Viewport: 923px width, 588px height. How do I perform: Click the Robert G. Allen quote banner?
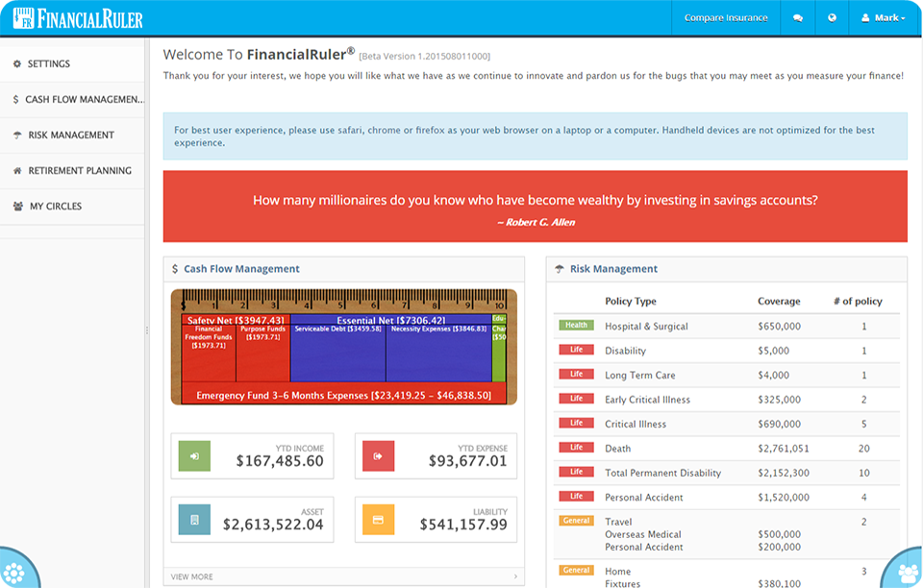coord(536,207)
